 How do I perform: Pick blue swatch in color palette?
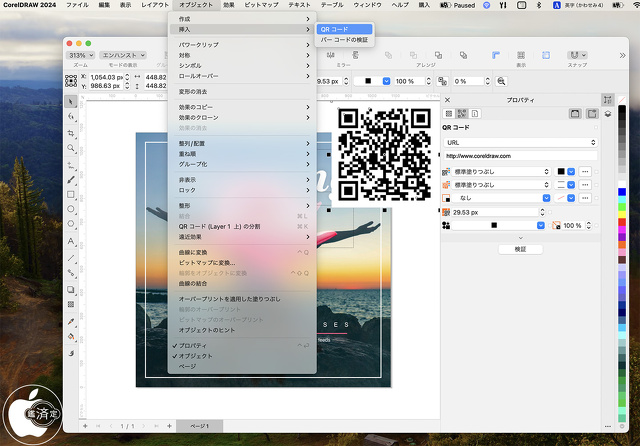tap(622, 192)
